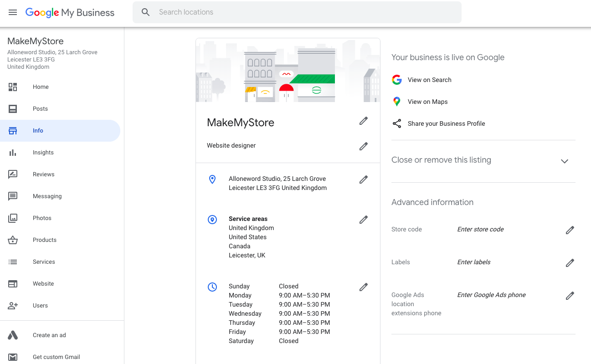This screenshot has height=364, width=591.
Task: Expand the Close or remove this listing section
Action: (x=564, y=161)
